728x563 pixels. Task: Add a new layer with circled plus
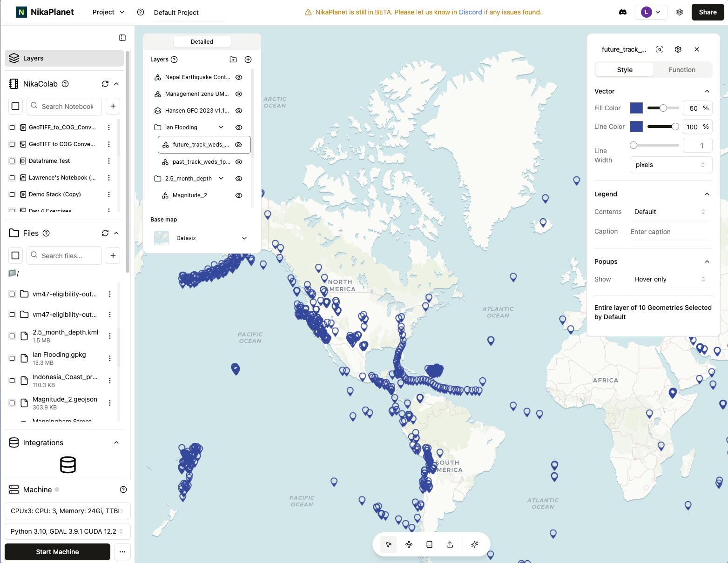[248, 60]
